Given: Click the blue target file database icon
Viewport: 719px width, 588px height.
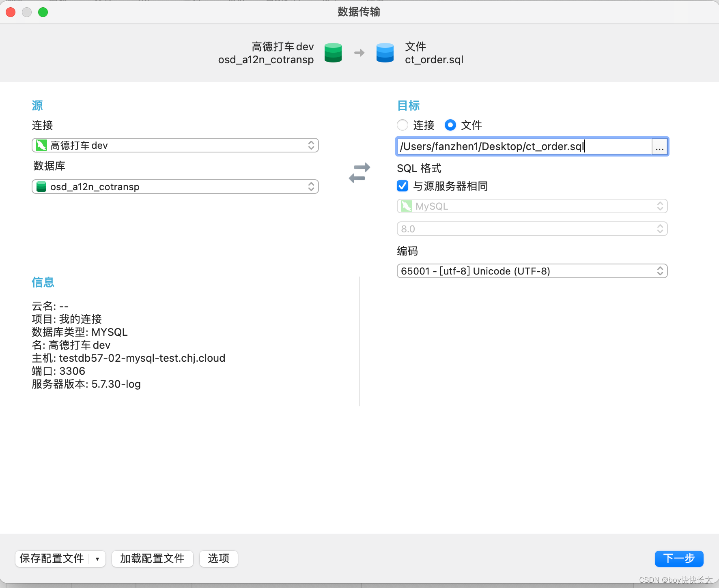Looking at the screenshot, I should (x=385, y=53).
